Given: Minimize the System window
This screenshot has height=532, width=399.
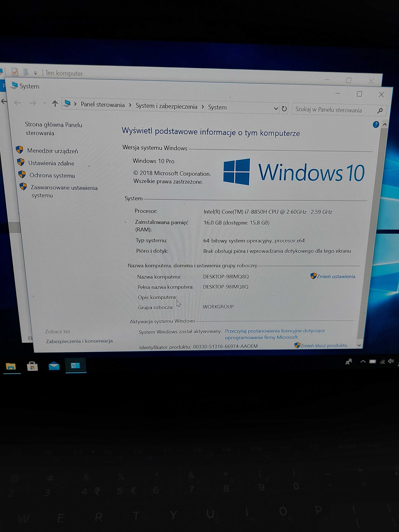Looking at the screenshot, I should pos(338,94).
